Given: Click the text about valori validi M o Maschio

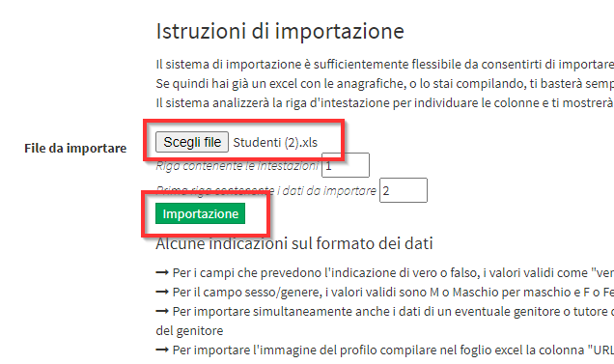Looking at the screenshot, I should tap(393, 293).
